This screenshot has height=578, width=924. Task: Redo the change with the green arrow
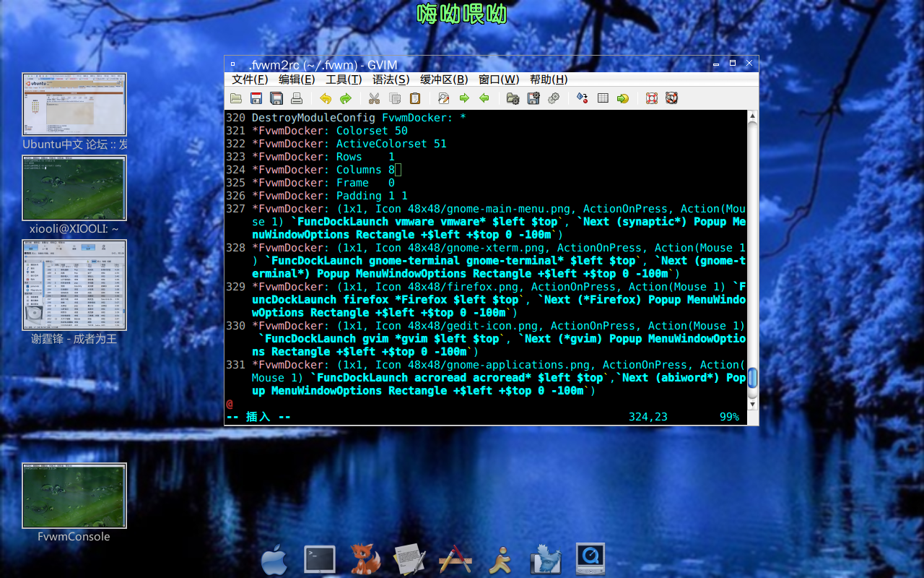(x=346, y=98)
